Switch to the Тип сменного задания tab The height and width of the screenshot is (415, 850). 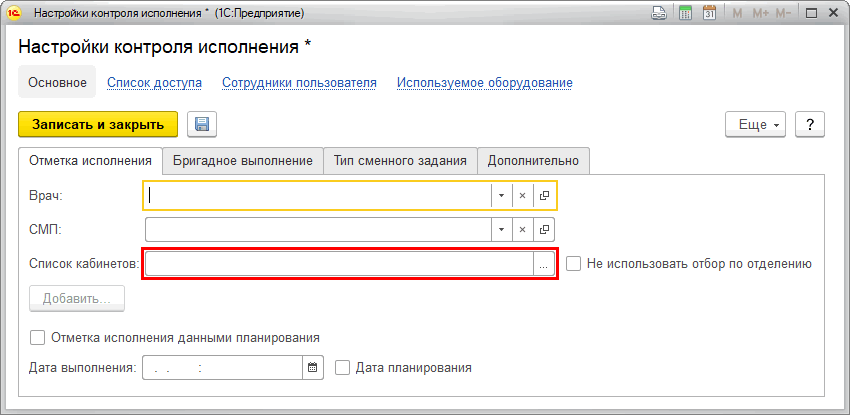(400, 160)
